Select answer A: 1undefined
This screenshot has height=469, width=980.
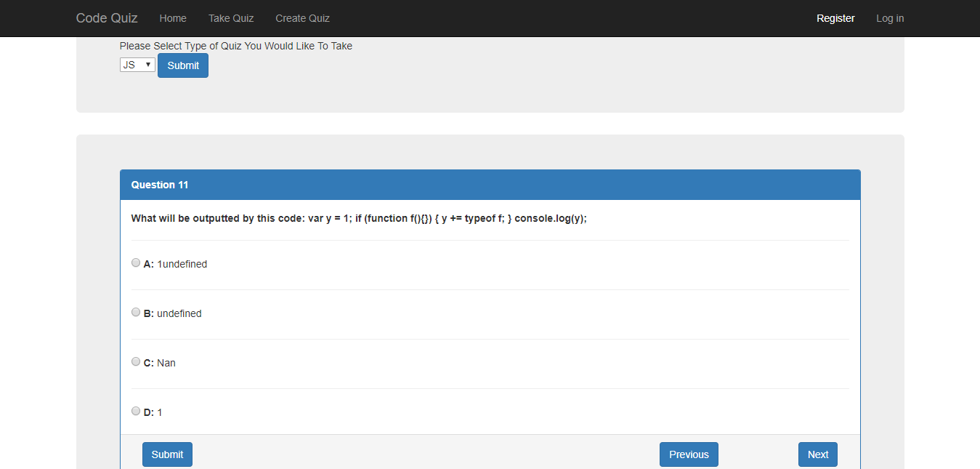tap(136, 263)
